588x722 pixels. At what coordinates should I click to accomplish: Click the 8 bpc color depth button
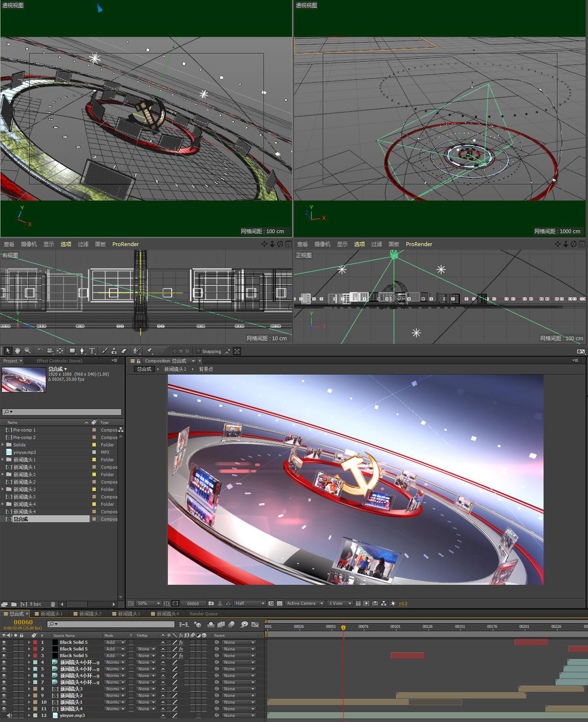[x=36, y=604]
